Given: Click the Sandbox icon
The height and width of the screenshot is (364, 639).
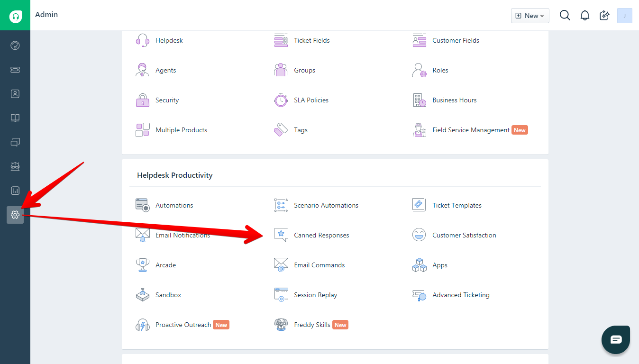Looking at the screenshot, I should (x=143, y=295).
